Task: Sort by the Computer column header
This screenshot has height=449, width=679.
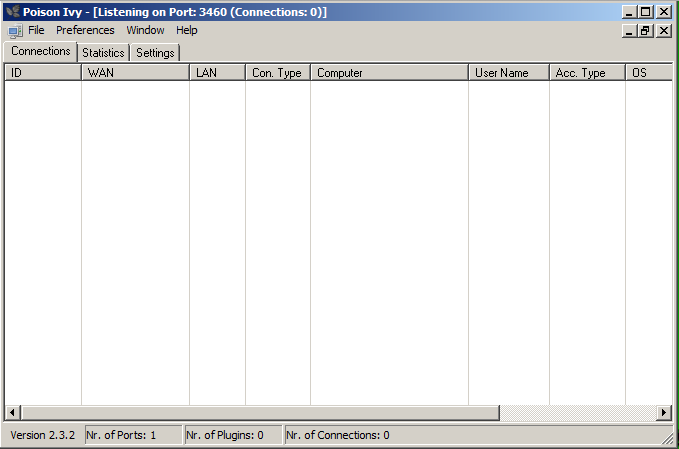Action: click(x=389, y=73)
